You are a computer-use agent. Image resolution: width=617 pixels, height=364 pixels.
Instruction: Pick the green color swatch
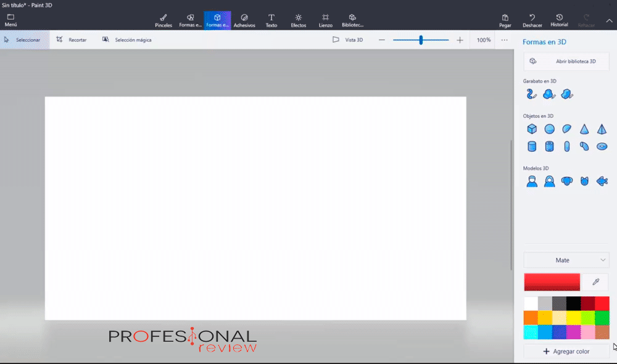coord(602,318)
